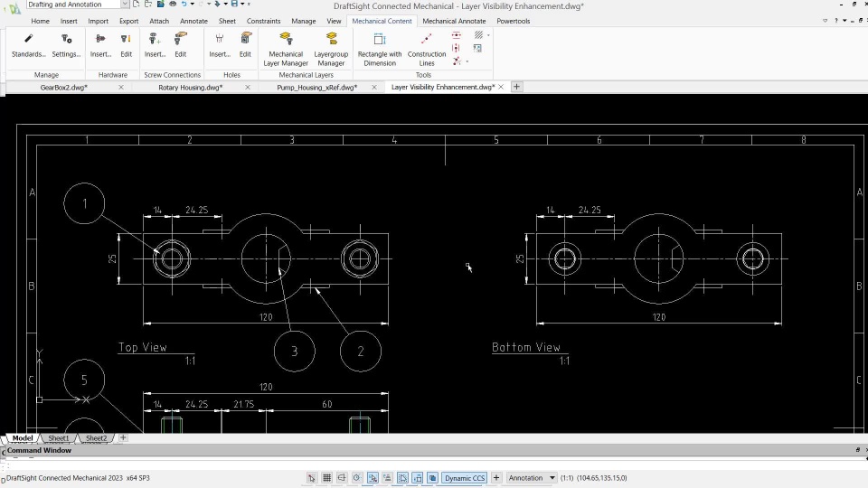Click the Top View label text
Viewport: 868px width, 488px height.
click(x=143, y=347)
